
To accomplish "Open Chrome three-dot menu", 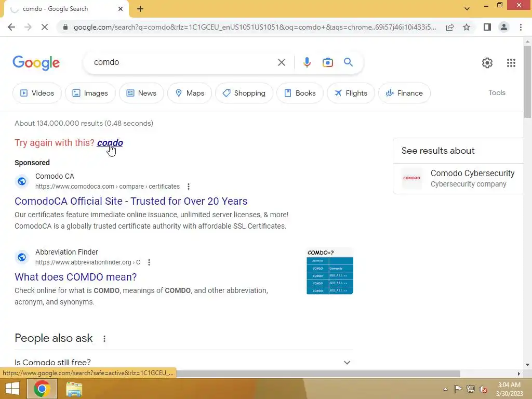I will (x=521, y=27).
